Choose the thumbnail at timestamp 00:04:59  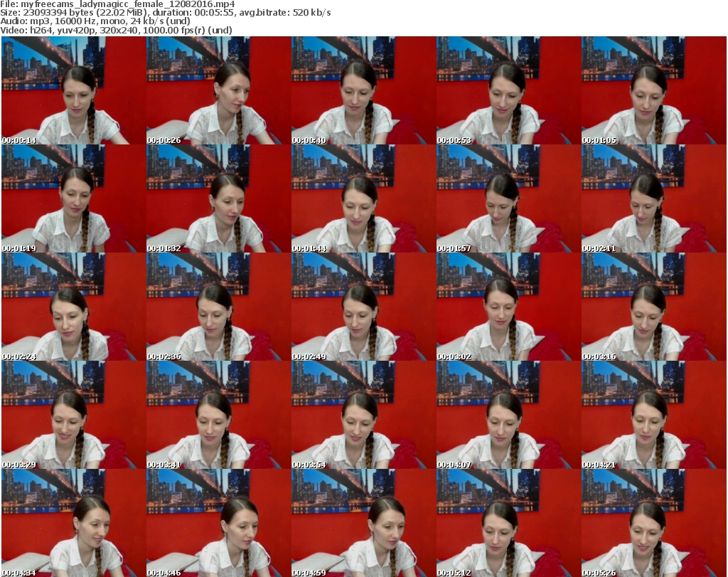[363, 523]
